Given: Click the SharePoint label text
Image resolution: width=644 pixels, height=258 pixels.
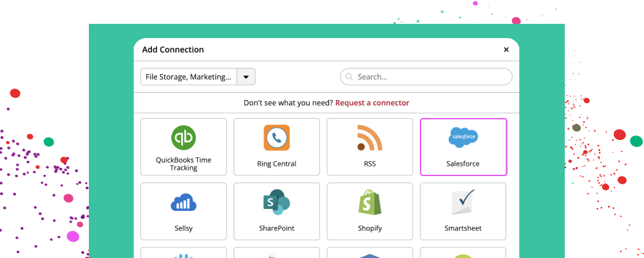Looking at the screenshot, I should (277, 228).
